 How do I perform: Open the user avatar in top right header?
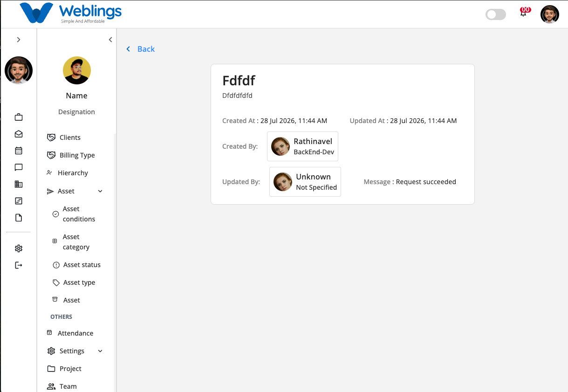point(550,14)
